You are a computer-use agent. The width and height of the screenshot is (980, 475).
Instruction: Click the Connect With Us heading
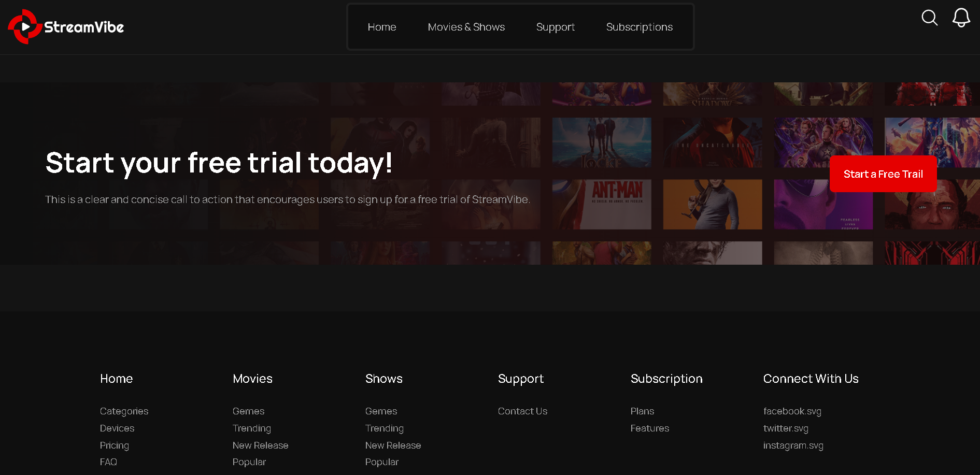[811, 379]
